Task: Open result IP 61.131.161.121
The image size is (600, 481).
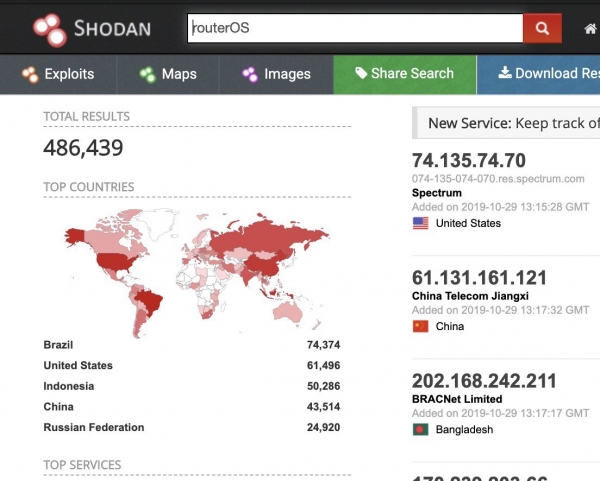Action: (x=479, y=277)
